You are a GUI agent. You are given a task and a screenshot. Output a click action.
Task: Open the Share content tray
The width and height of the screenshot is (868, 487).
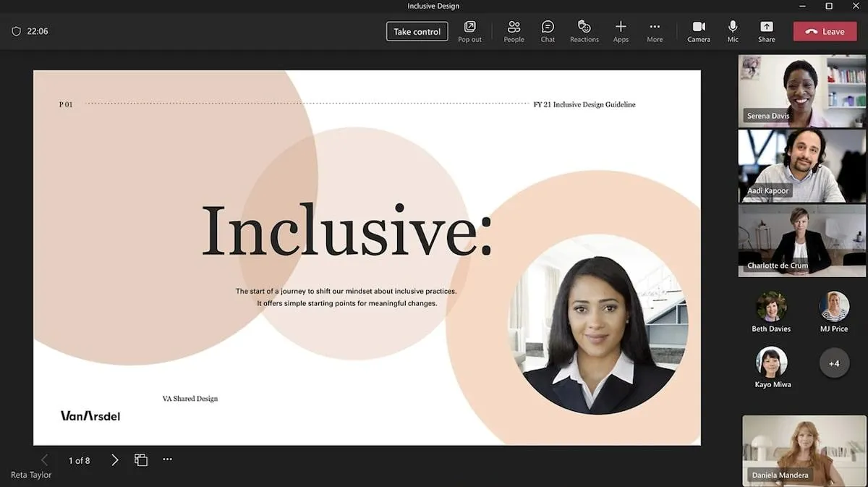(x=767, y=31)
